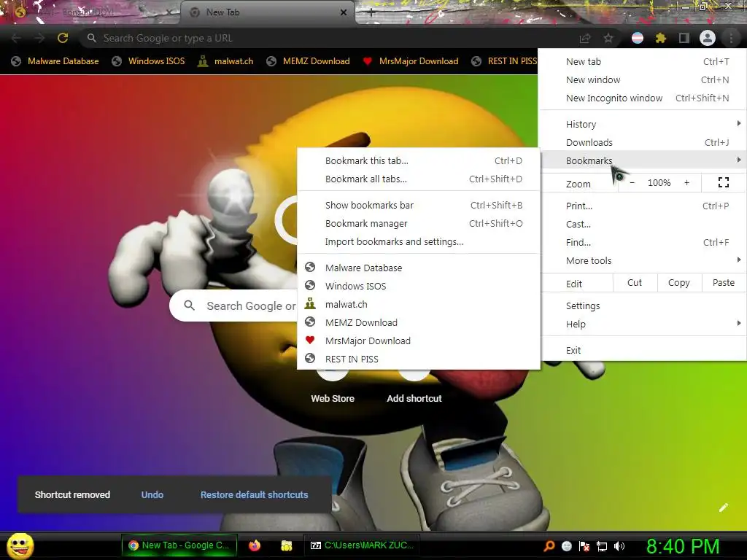The height and width of the screenshot is (560, 747).
Task: Click the 100% zoom value in the Chrome menu
Action: click(659, 182)
